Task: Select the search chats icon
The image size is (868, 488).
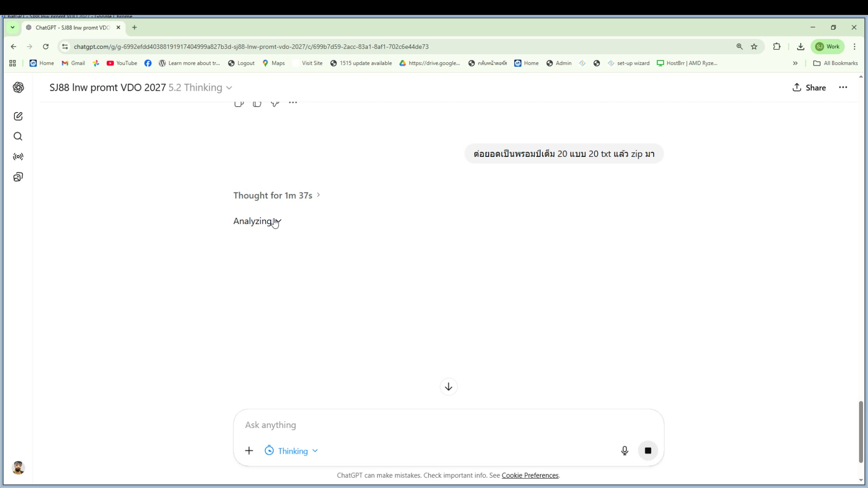Action: [18, 136]
